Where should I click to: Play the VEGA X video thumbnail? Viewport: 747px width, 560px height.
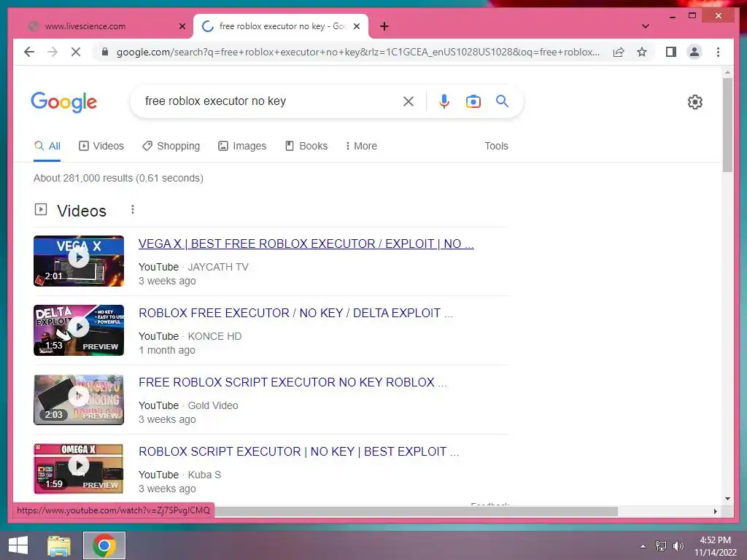[x=79, y=261]
